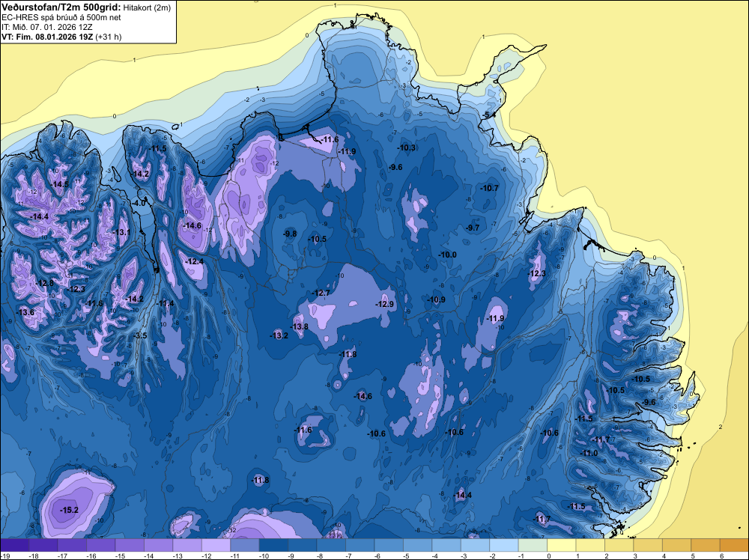Click the 'Hitakort (2m)' header label
The height and width of the screenshot is (560, 749).
[147, 7]
